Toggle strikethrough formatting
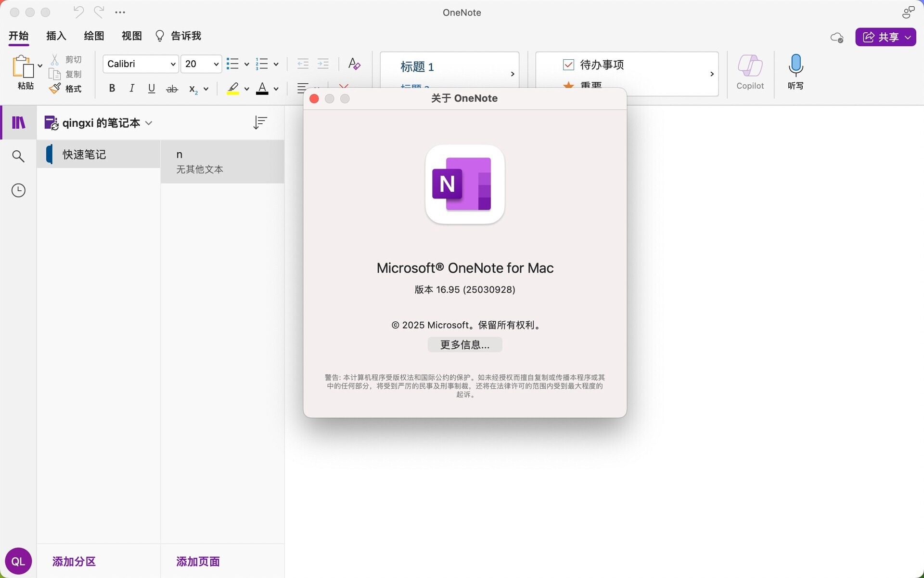924x578 pixels. coord(172,89)
